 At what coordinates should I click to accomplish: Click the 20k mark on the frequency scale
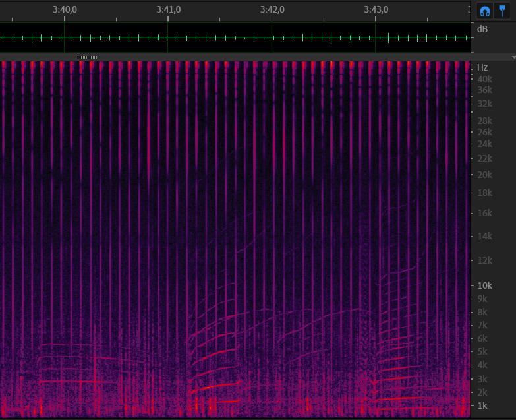tap(485, 175)
